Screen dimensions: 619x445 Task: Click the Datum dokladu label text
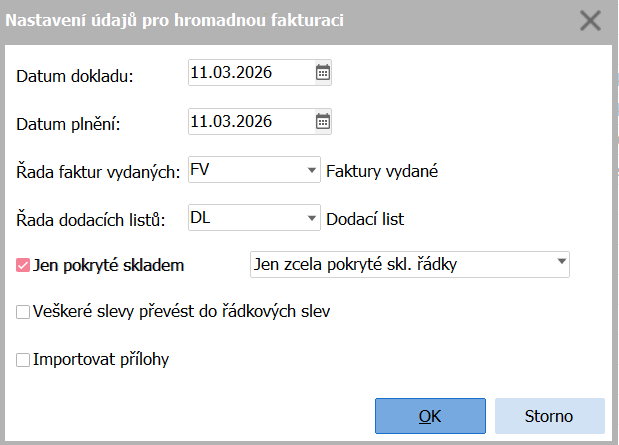tap(75, 74)
